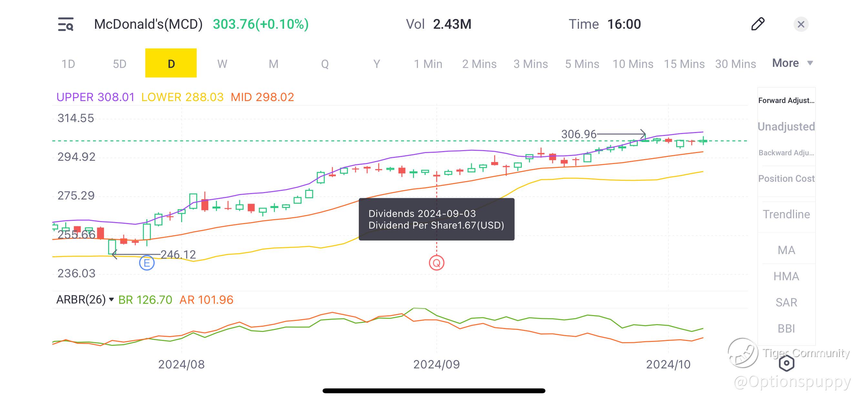Select Unadjusted price mode
Image resolution: width=868 pixels, height=401 pixels.
(x=786, y=126)
